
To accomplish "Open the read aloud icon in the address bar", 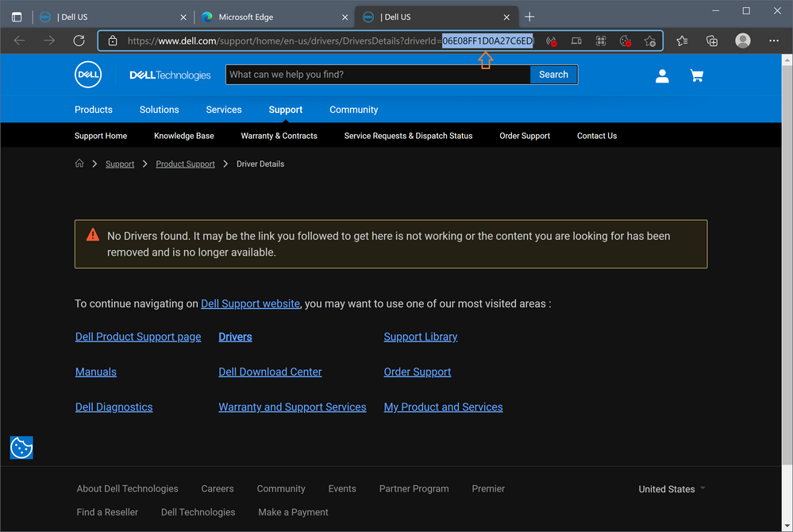I will pos(552,41).
